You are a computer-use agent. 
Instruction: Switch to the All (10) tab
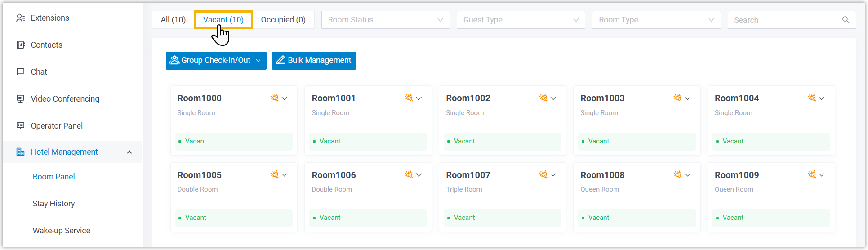173,20
